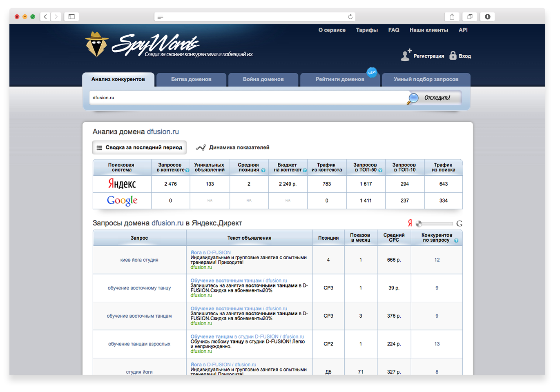Switch to Битва доменов tab
Viewport: 560px width, 392px height.
191,79
